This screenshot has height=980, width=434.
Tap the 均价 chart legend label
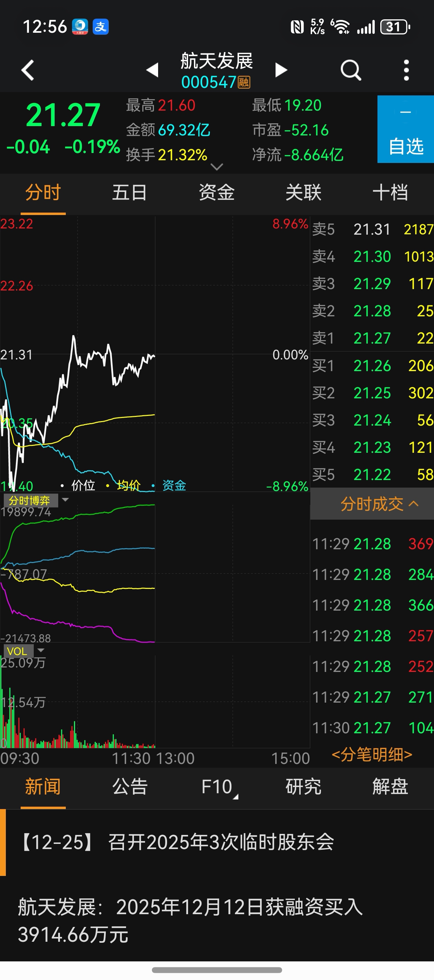[x=128, y=486]
